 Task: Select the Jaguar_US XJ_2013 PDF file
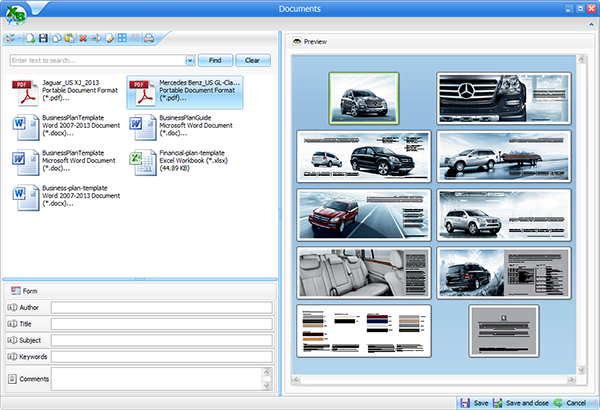62,92
